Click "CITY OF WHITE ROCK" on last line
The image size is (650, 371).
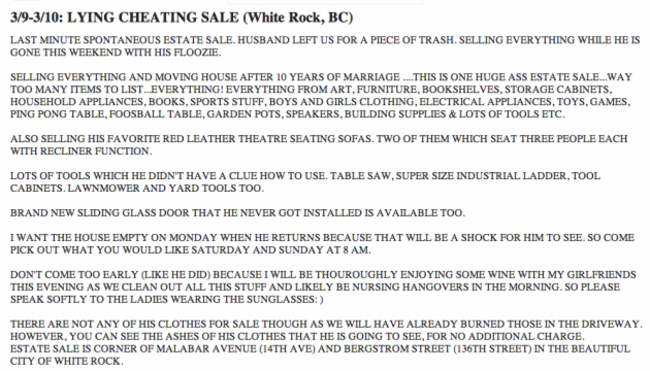(66, 361)
